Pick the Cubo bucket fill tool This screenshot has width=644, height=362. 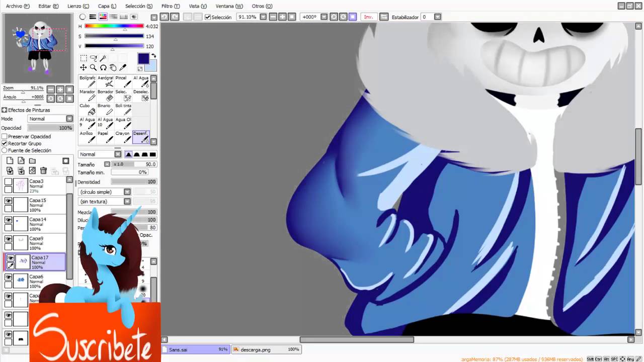click(87, 109)
